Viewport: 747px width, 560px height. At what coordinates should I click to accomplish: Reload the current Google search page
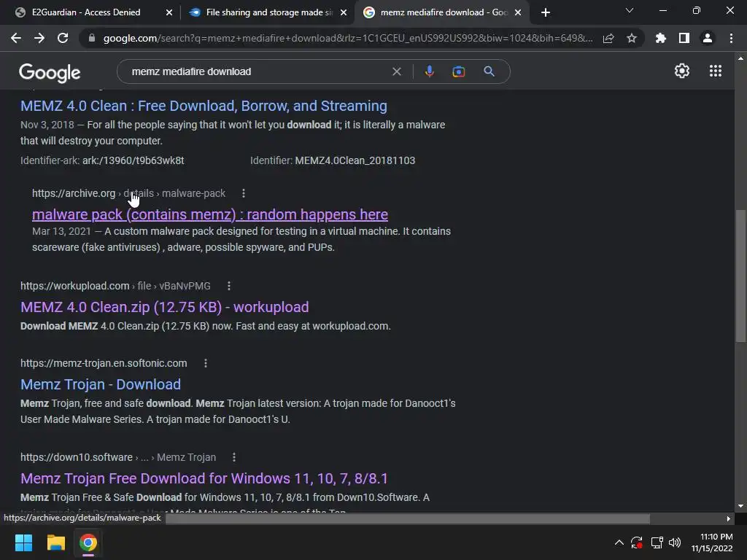(63, 38)
